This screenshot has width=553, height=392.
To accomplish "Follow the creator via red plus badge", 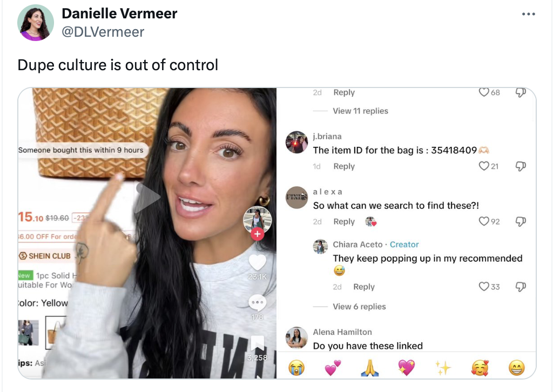I will click(258, 234).
